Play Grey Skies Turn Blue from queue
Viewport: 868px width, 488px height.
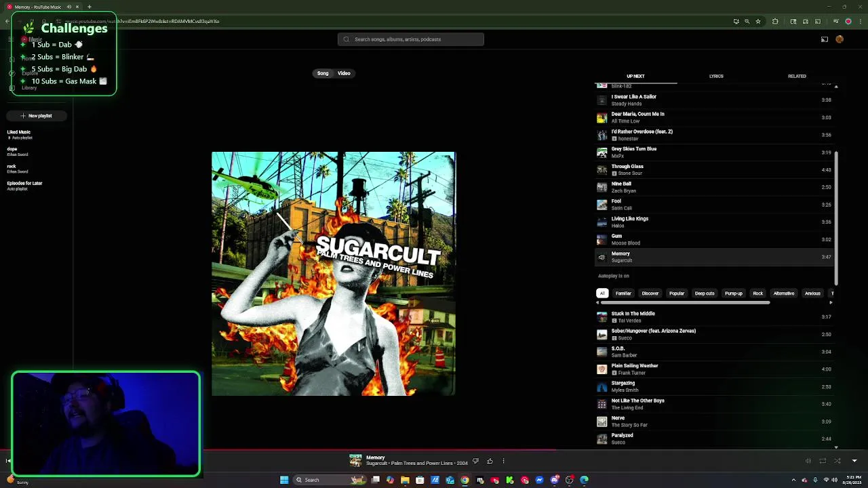[715, 152]
